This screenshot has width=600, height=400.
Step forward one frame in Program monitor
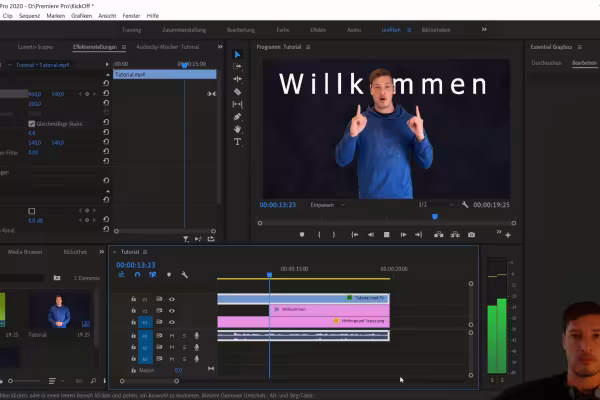(x=403, y=235)
